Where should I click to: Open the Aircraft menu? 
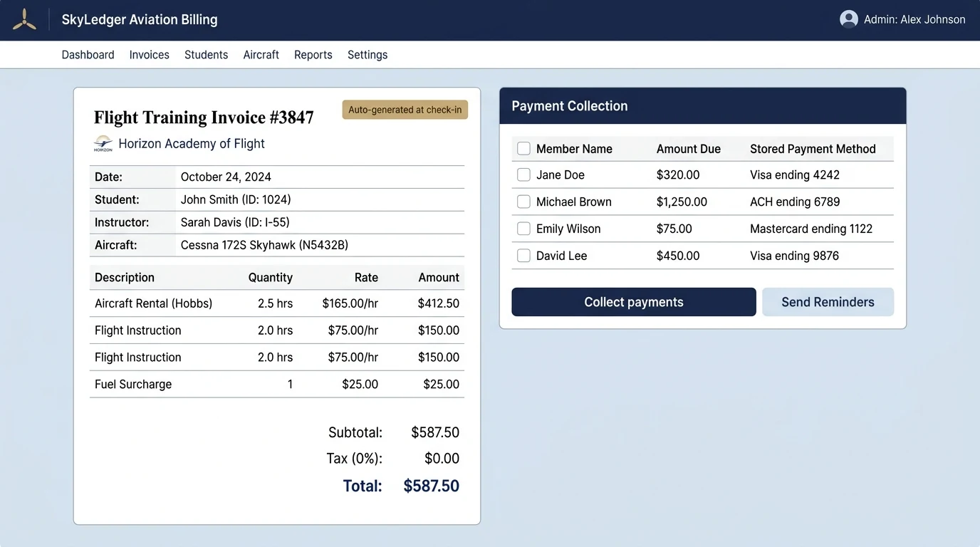(x=261, y=55)
